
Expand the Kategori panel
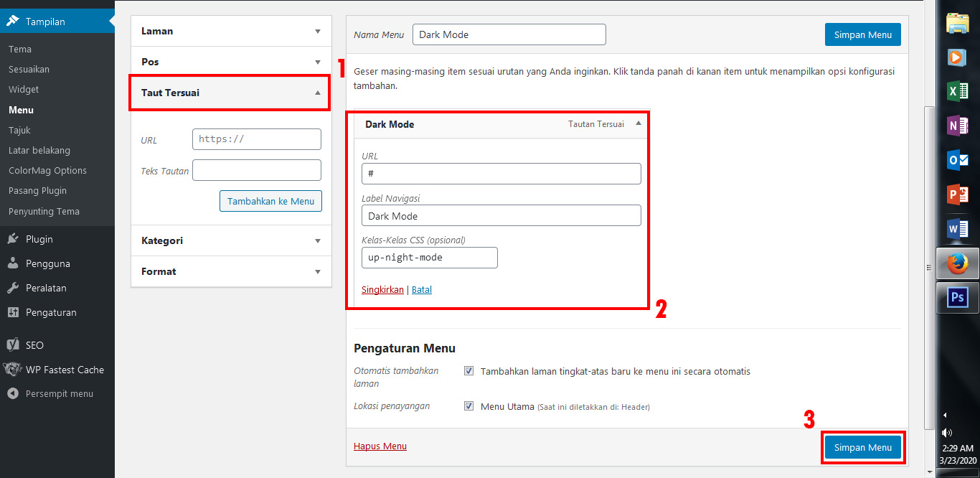click(x=318, y=241)
